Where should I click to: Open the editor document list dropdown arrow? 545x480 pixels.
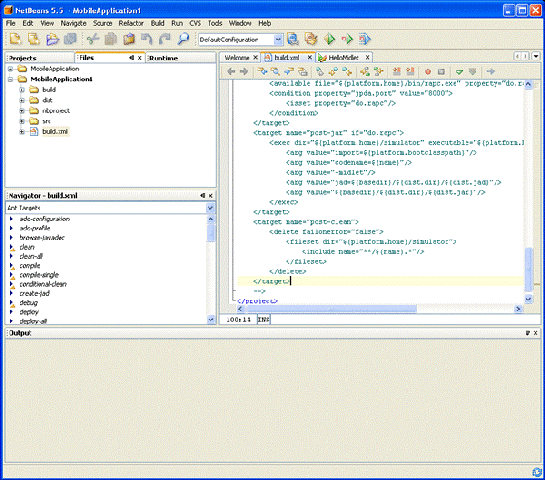[x=536, y=56]
